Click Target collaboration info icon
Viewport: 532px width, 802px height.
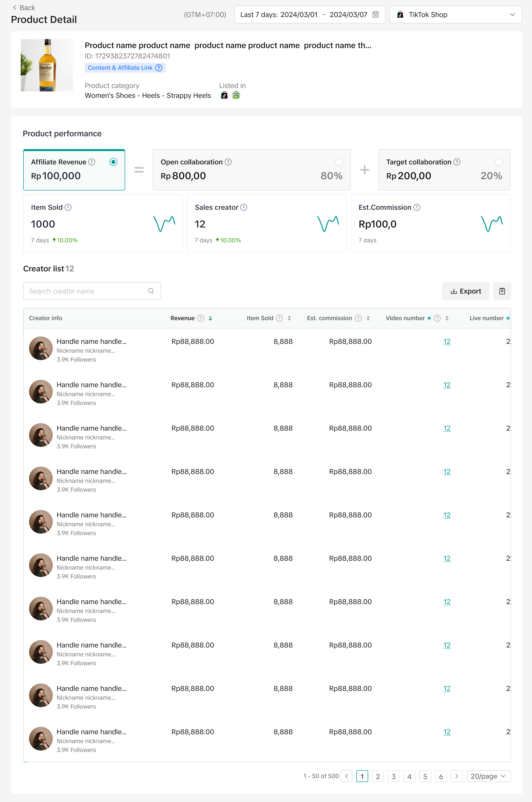point(457,162)
